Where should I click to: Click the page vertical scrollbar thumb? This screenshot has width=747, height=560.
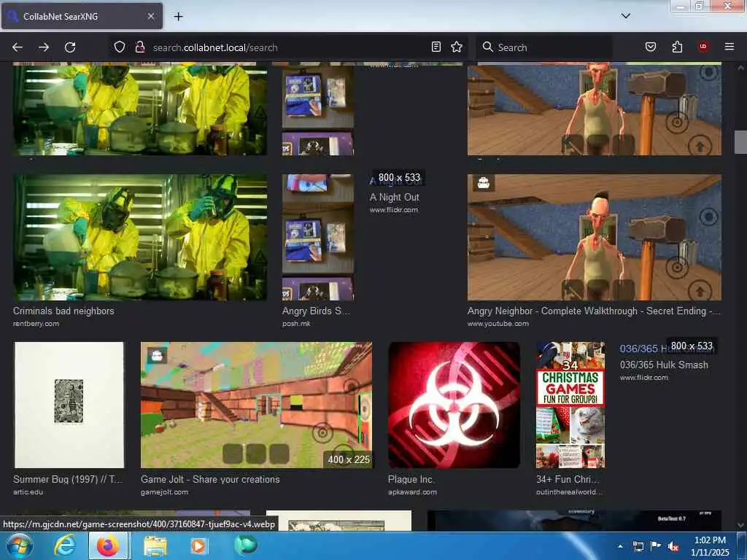pyautogui.click(x=740, y=142)
